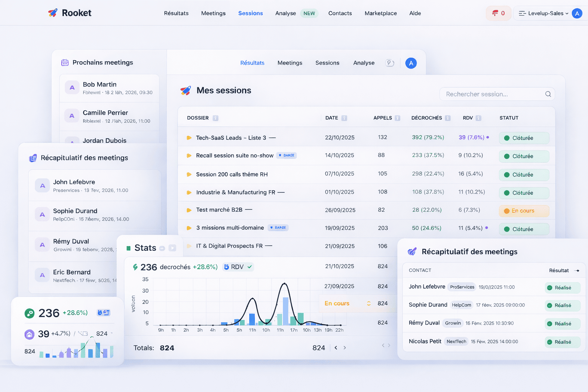Click the yellow folder icon beside Tech-SaaS Leads
The height and width of the screenshot is (392, 588).
pyautogui.click(x=189, y=137)
